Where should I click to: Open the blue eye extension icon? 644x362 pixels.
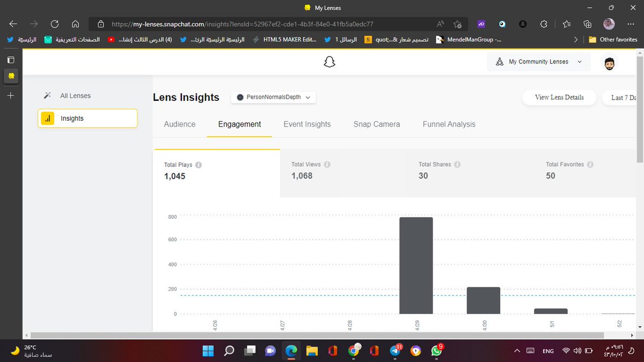502,24
